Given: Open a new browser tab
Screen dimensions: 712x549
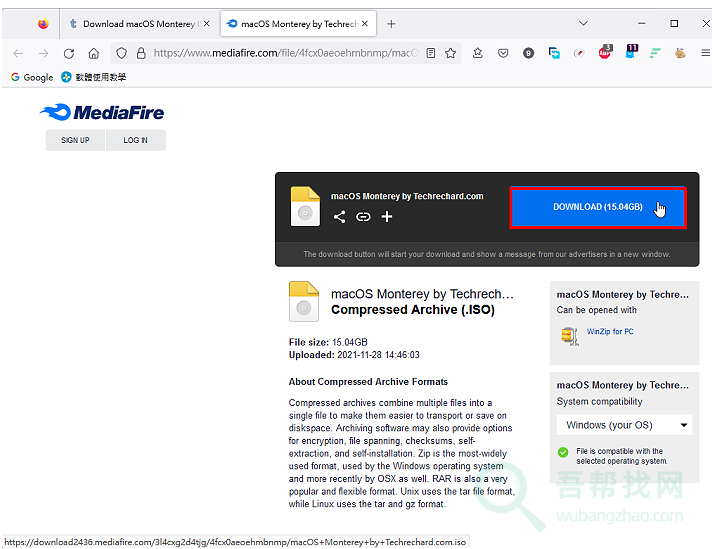Looking at the screenshot, I should tap(391, 24).
